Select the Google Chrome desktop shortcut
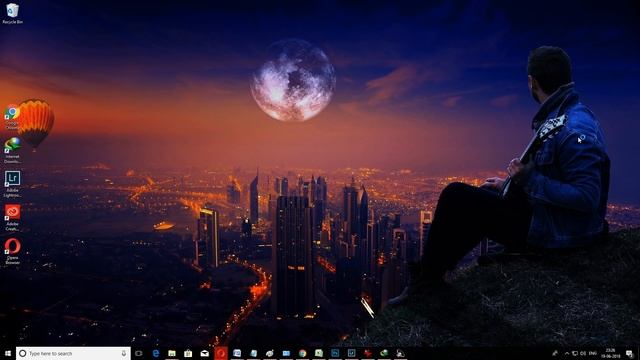Viewport: 640px width, 360px height. (12, 118)
